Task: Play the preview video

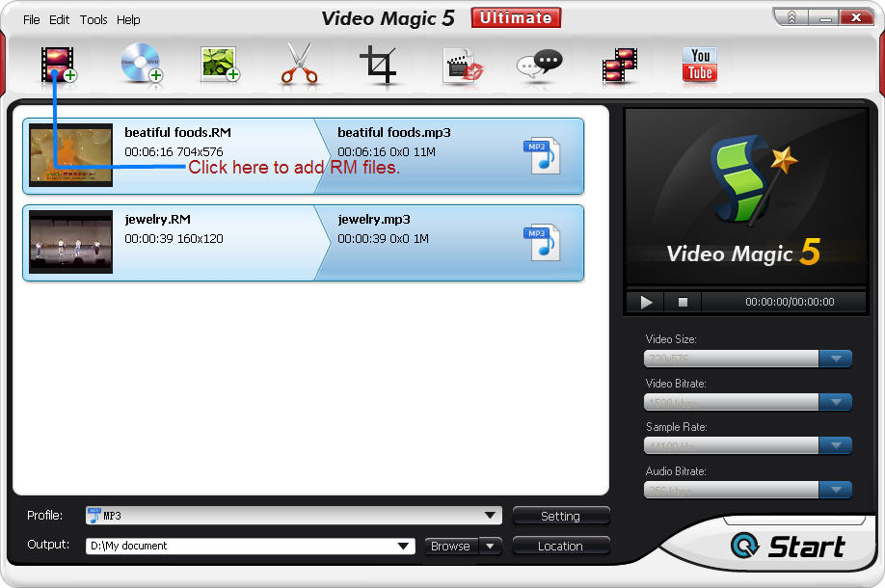Action: tap(646, 302)
